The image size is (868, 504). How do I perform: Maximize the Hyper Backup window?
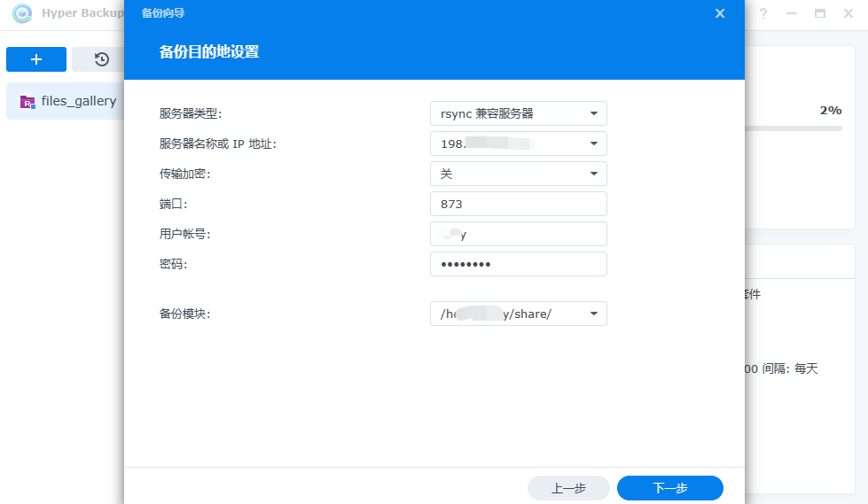coord(820,13)
